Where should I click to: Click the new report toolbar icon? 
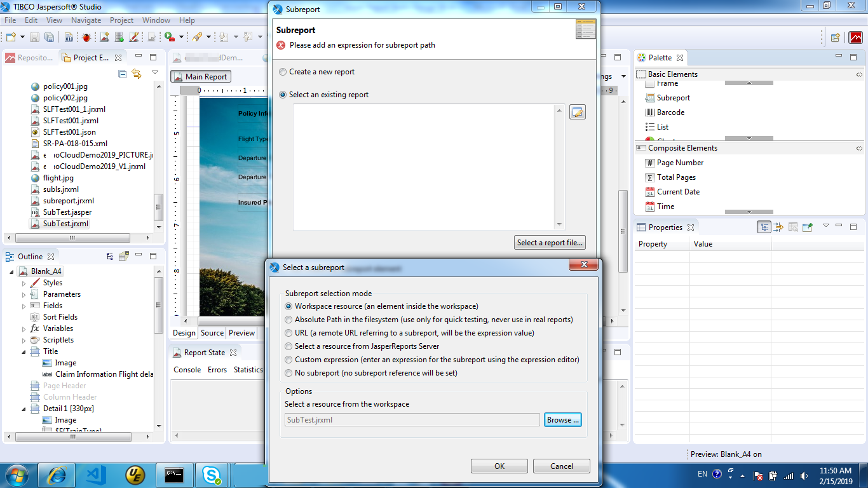click(x=105, y=37)
